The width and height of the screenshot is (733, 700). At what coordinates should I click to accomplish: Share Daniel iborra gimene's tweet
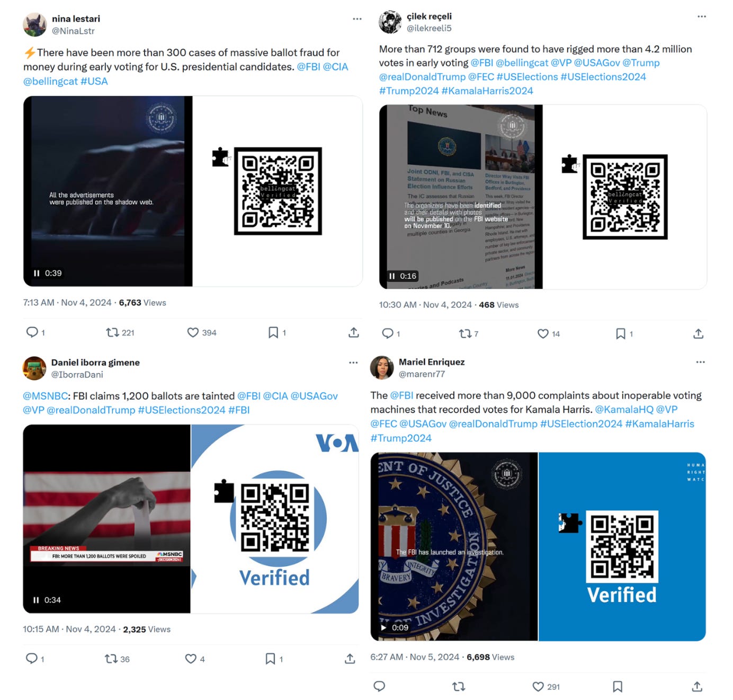click(x=350, y=659)
